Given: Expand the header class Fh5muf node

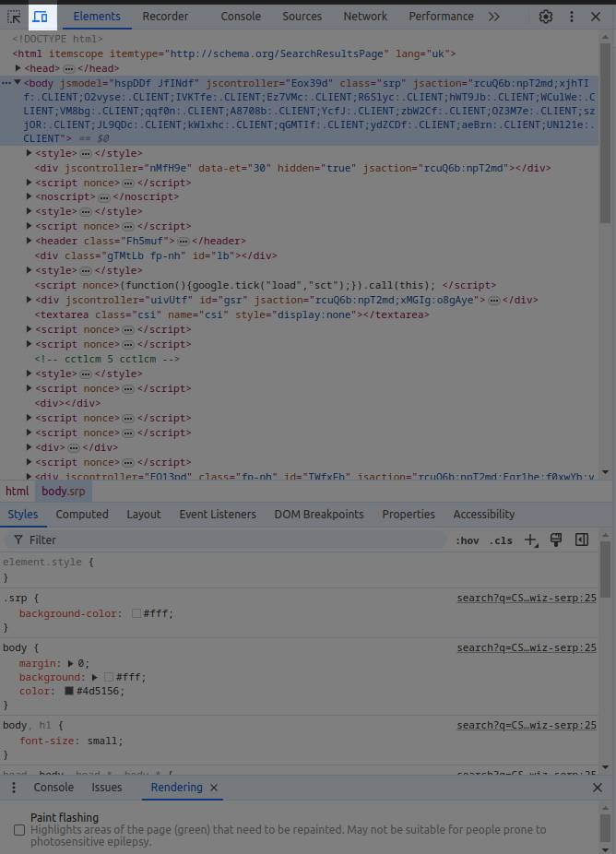Looking at the screenshot, I should (x=30, y=241).
